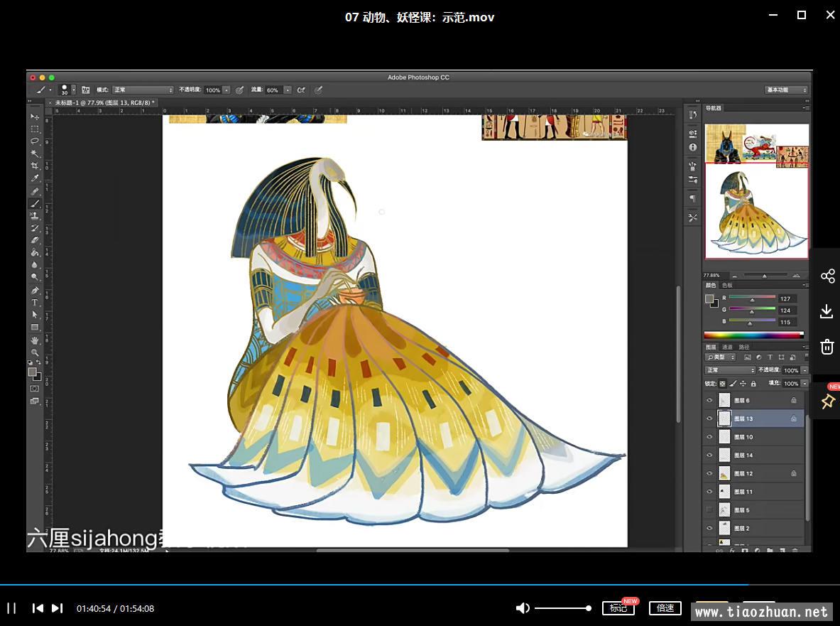Select the Eraser tool
840x626 pixels.
pyautogui.click(x=34, y=240)
